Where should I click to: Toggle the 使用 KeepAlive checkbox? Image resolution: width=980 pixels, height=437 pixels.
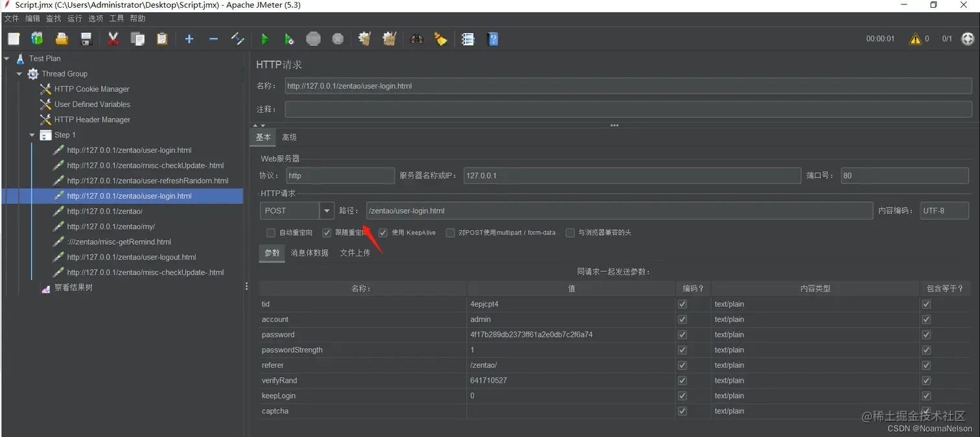[383, 232]
